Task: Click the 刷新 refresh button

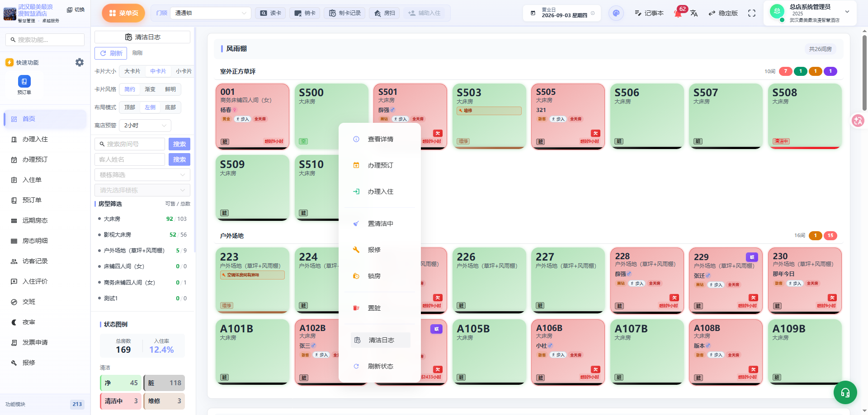Action: [x=111, y=53]
